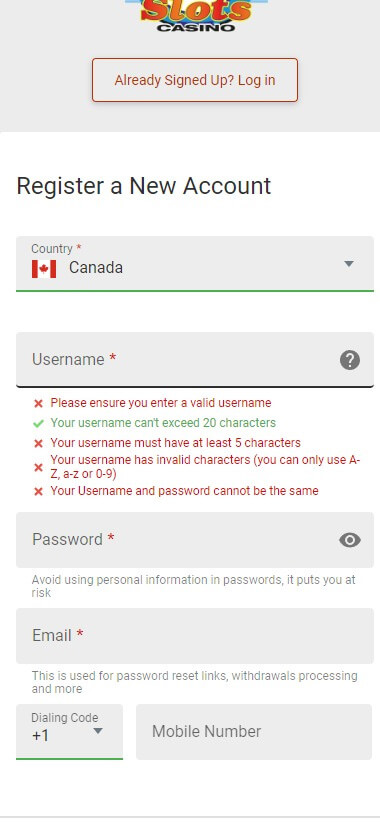The image size is (380, 840).
Task: Open the username help question mark icon
Action: click(350, 360)
